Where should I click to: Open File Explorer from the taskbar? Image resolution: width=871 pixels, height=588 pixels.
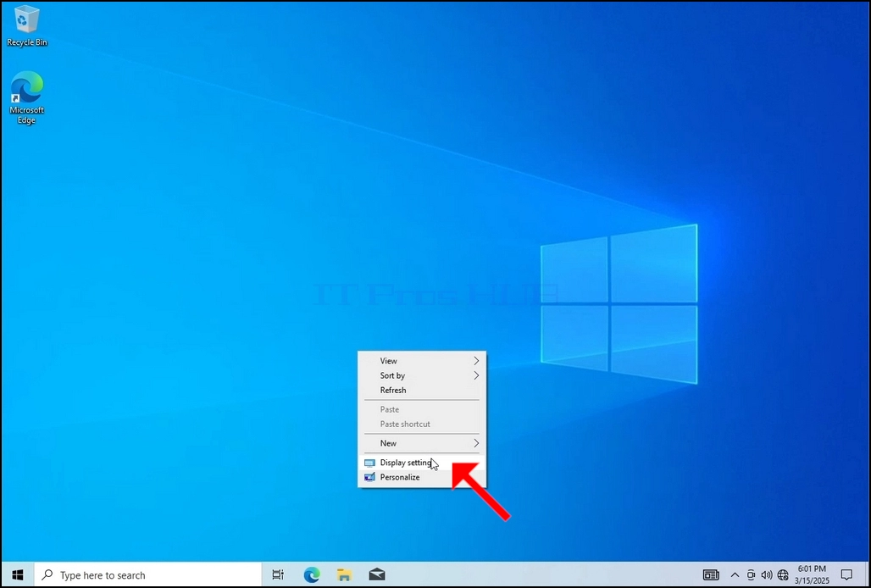click(344, 574)
